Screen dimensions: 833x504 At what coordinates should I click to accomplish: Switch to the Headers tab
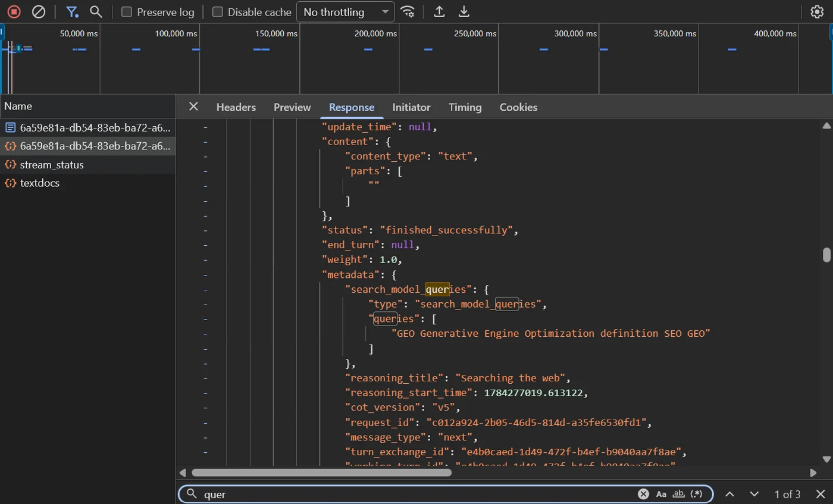pyautogui.click(x=236, y=107)
